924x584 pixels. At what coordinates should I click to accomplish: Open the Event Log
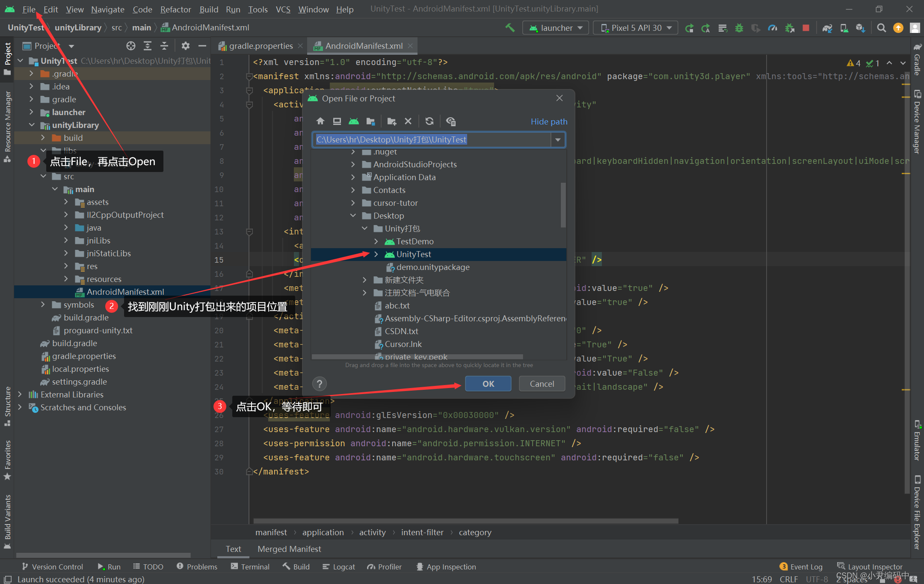(x=801, y=566)
